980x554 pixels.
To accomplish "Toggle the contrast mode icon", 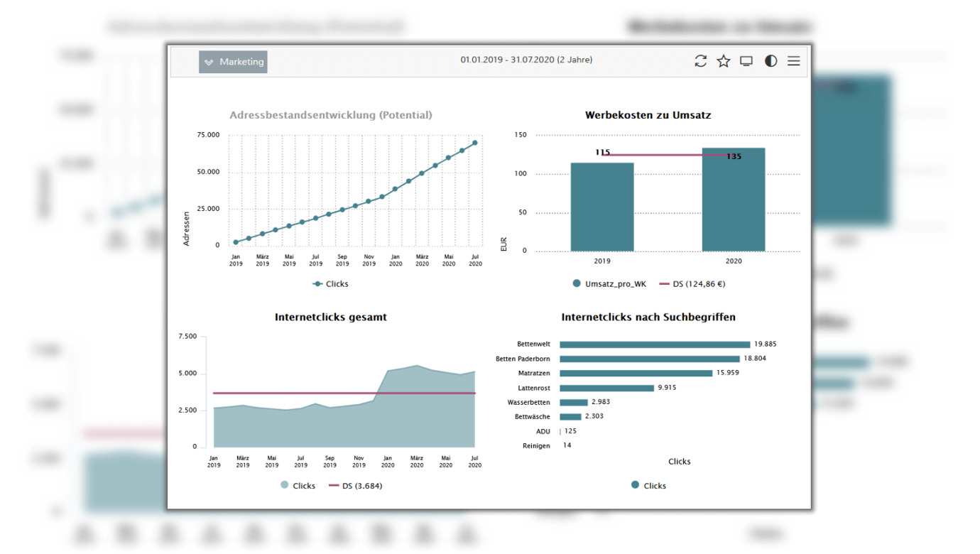I will tap(771, 61).
